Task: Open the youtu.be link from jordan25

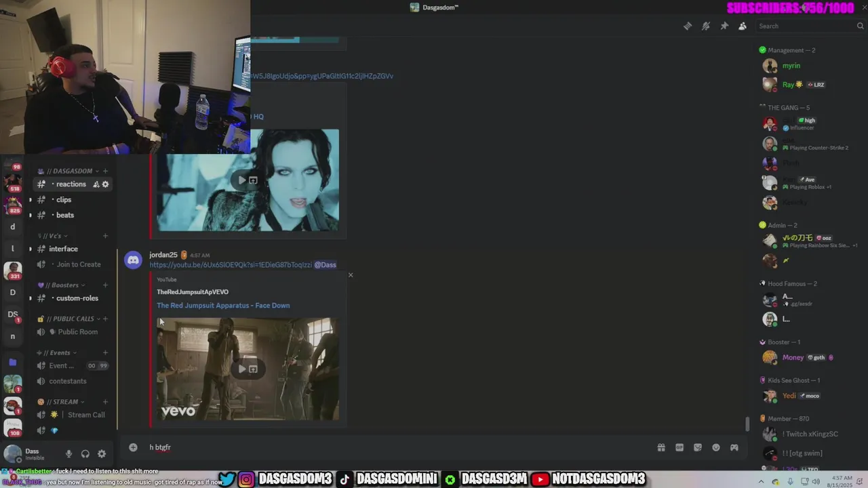Action: click(x=231, y=265)
